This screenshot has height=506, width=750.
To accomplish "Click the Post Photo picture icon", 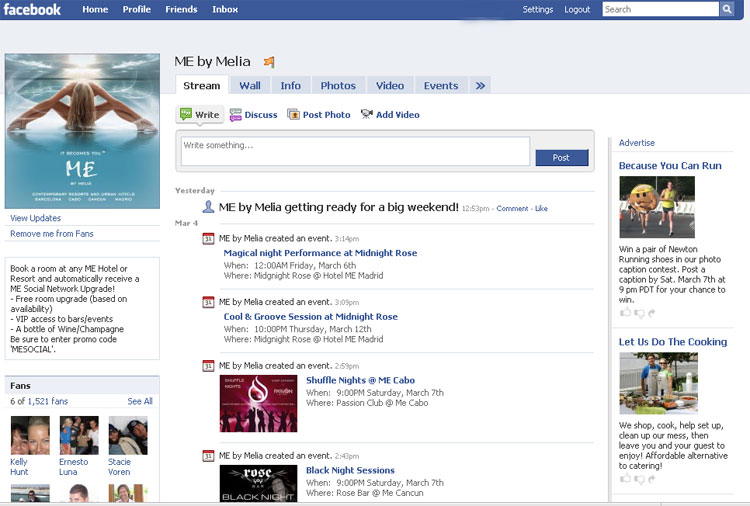I will point(293,114).
